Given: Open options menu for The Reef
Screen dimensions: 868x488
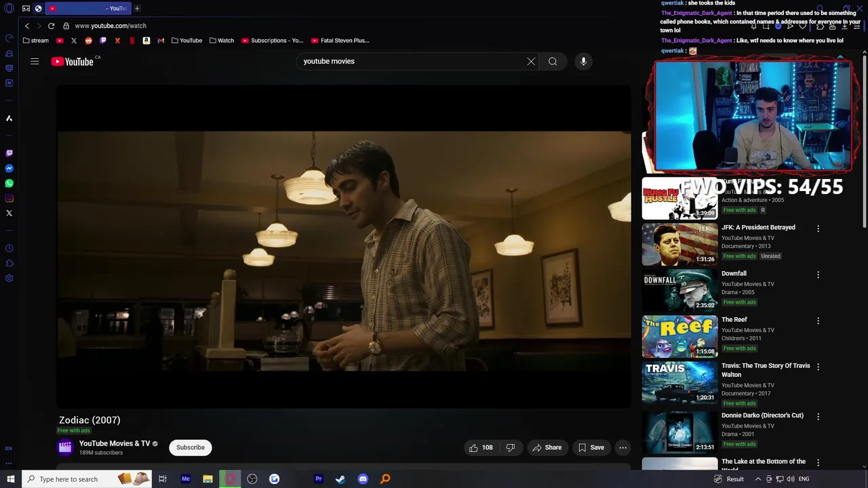Looking at the screenshot, I should coord(818,321).
